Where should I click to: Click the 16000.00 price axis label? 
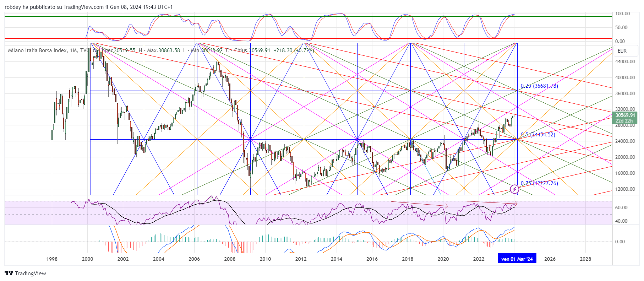(x=625, y=173)
